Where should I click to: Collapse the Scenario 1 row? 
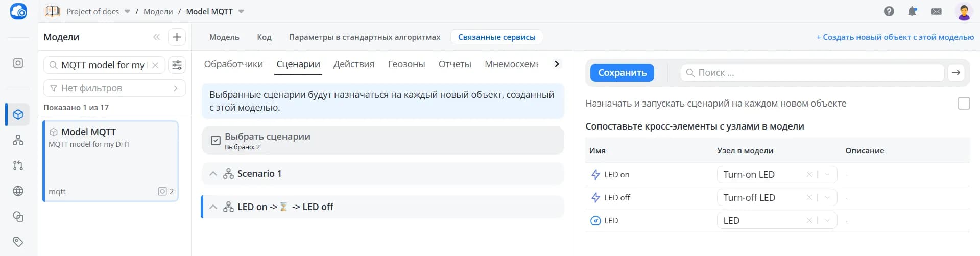point(213,174)
